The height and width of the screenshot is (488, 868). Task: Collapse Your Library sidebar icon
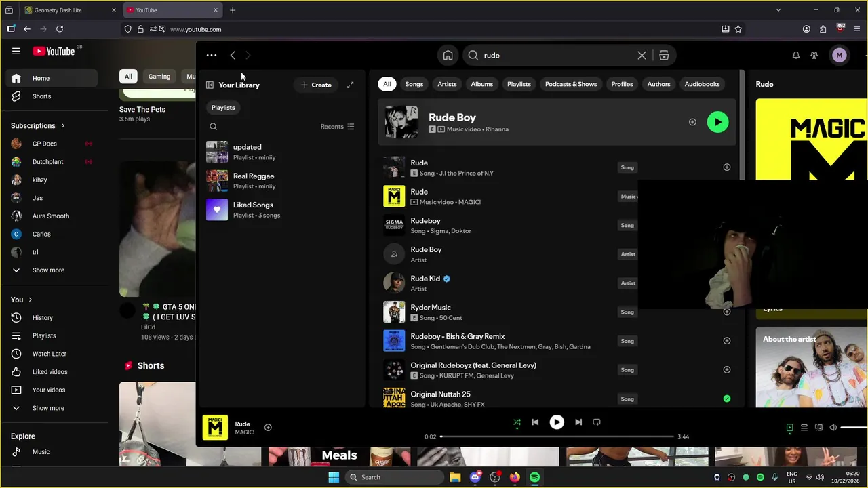coord(210,85)
